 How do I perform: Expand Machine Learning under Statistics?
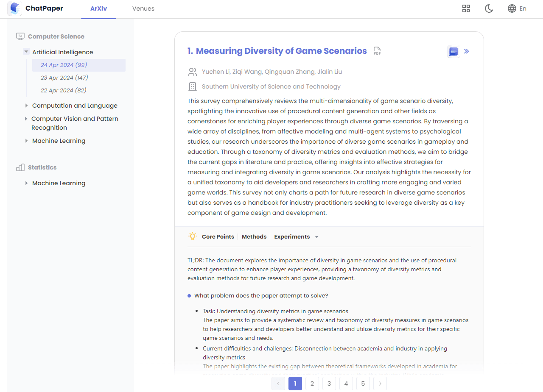[x=26, y=183]
